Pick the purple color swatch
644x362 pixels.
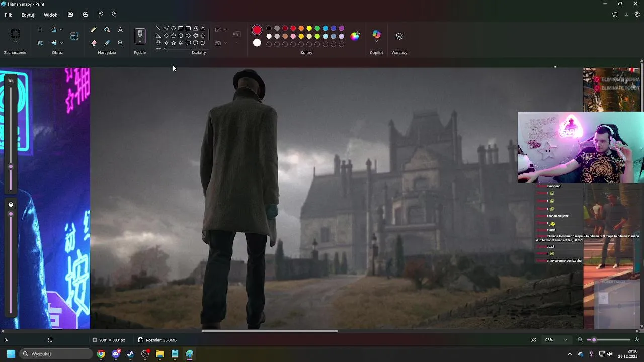[342, 28]
